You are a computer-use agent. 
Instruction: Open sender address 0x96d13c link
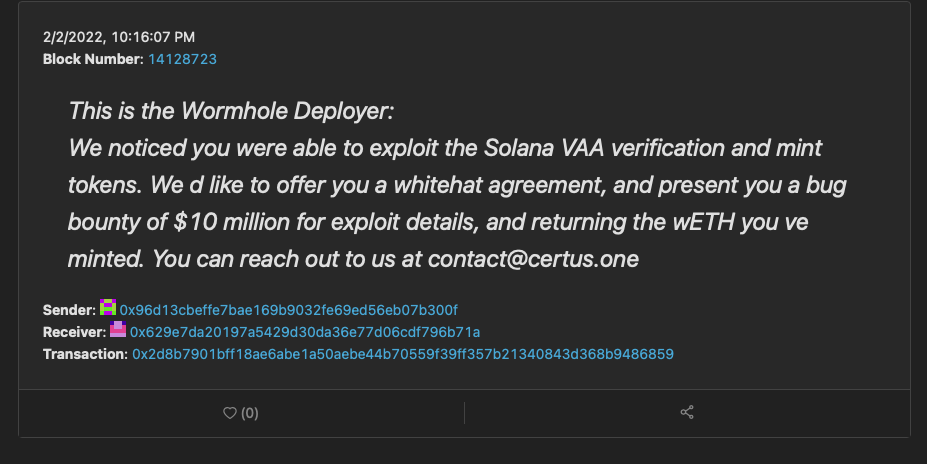click(289, 310)
